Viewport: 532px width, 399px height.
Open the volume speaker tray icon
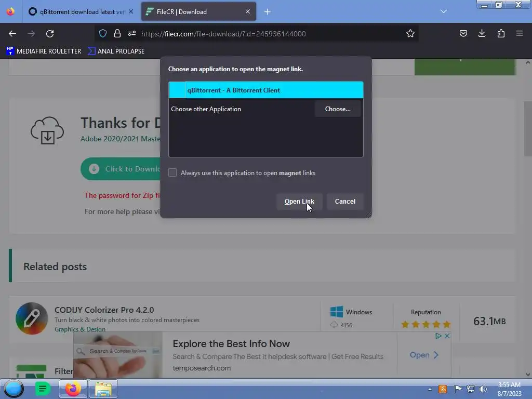[483, 389]
